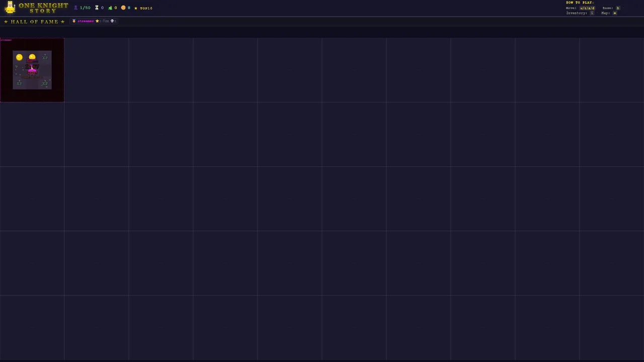Click the purple players count icon
The width and height of the screenshot is (644, 362).
pos(75,8)
